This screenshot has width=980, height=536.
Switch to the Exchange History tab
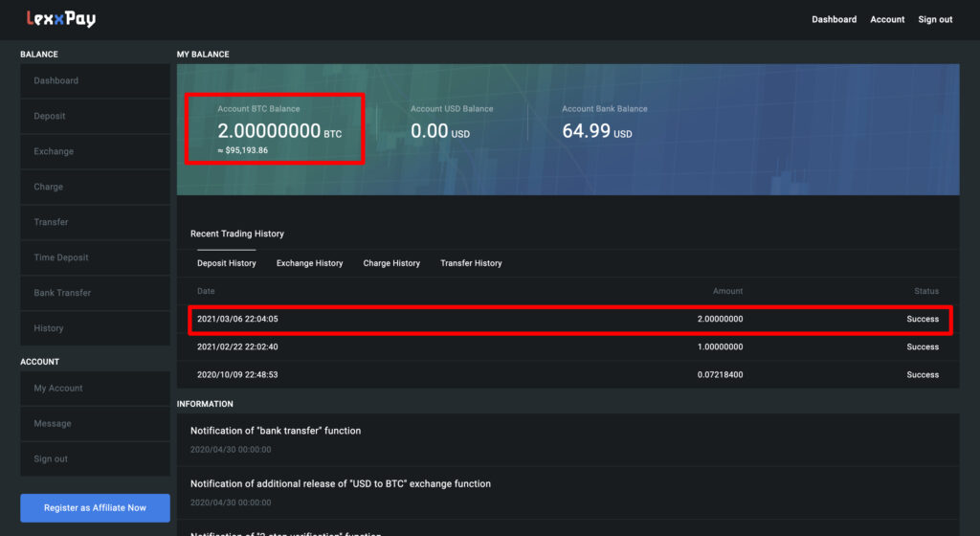click(309, 263)
